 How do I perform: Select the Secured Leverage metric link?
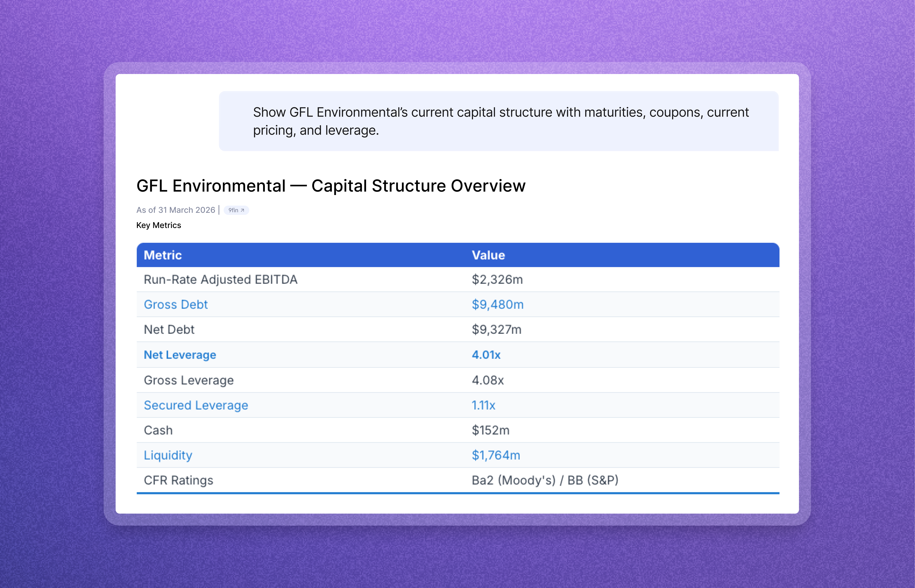[196, 405]
